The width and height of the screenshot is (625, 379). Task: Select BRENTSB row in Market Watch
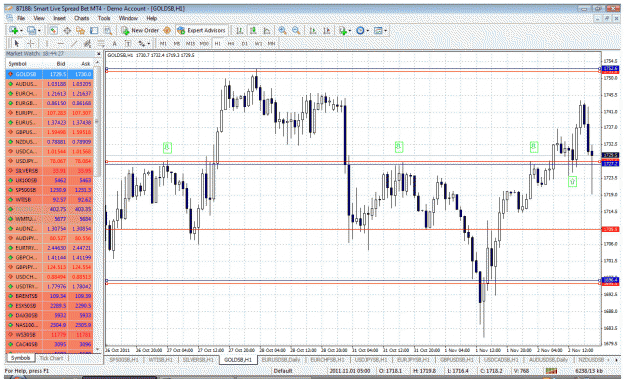click(49, 296)
